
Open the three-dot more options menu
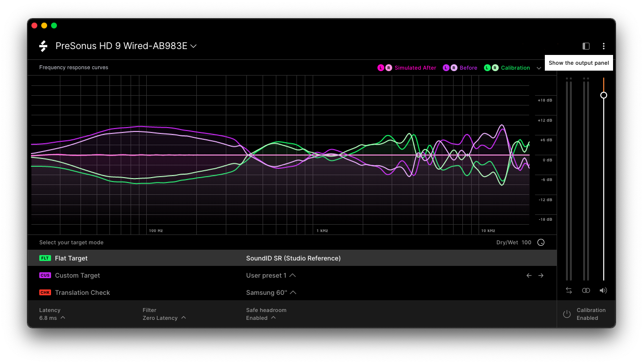point(604,46)
